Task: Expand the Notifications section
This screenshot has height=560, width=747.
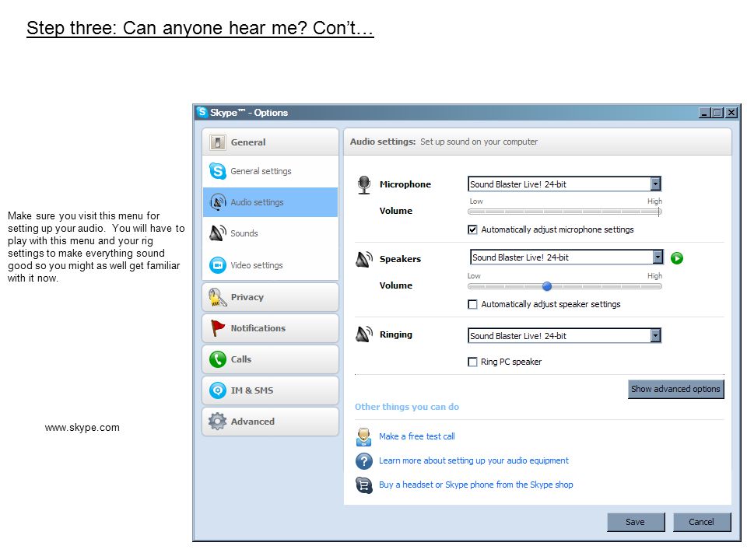Action: point(270,328)
